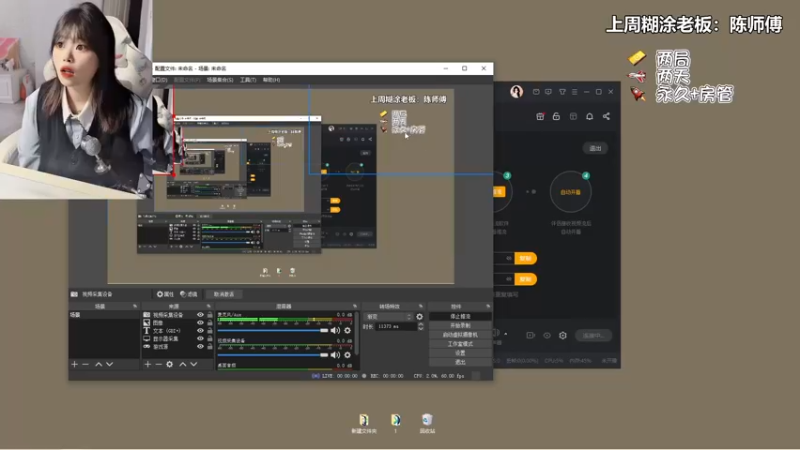Screen dimensions: 800x450
Task: Pop out the Scene Transitions dock panel
Action: click(421, 306)
